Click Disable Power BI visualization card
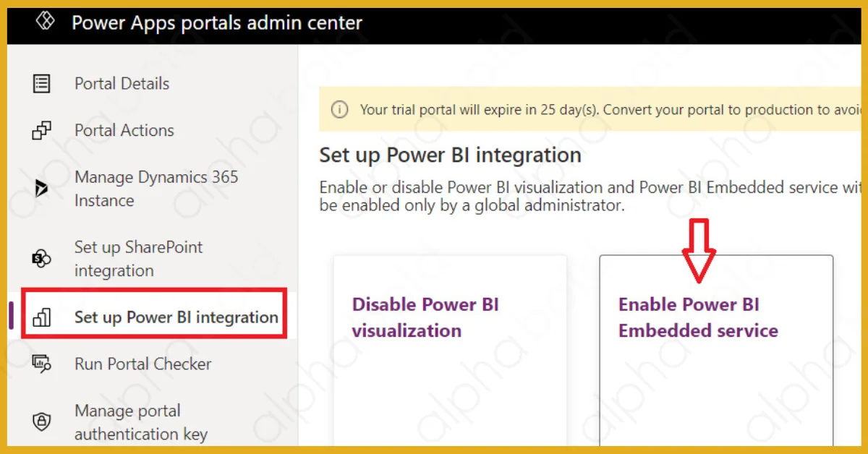868x454 pixels. point(450,351)
